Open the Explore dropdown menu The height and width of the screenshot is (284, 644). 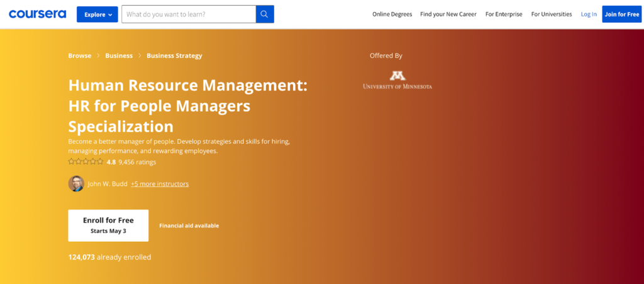[97, 14]
